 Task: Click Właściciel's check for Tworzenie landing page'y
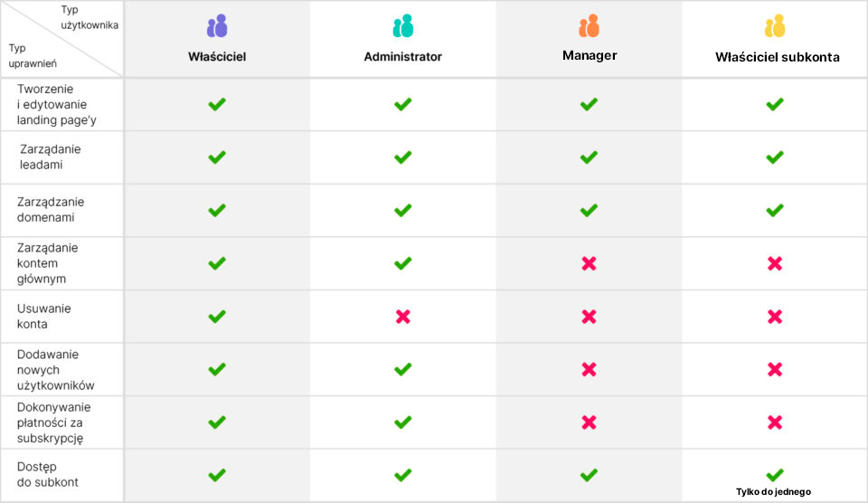pos(217,104)
